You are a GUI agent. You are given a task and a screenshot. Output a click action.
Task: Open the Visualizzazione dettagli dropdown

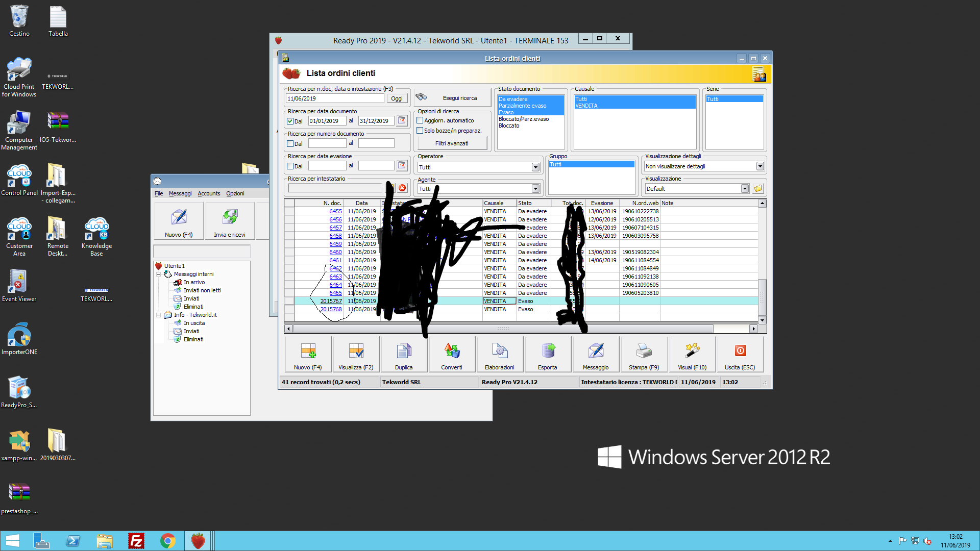(759, 166)
